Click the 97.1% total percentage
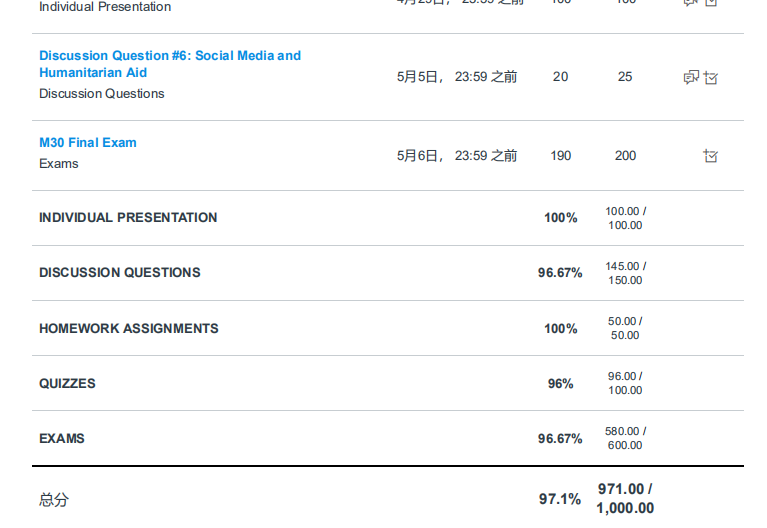The height and width of the screenshot is (528, 767). [x=560, y=499]
